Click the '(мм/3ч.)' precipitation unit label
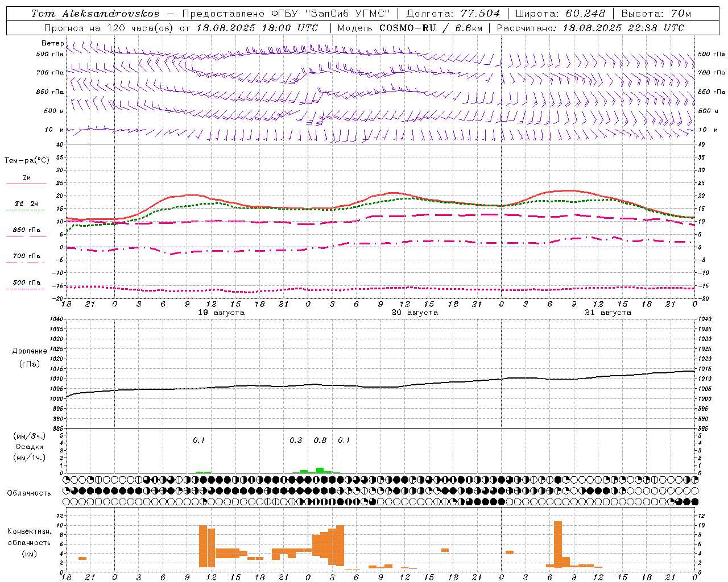This screenshot has width=728, height=582. click(x=30, y=436)
